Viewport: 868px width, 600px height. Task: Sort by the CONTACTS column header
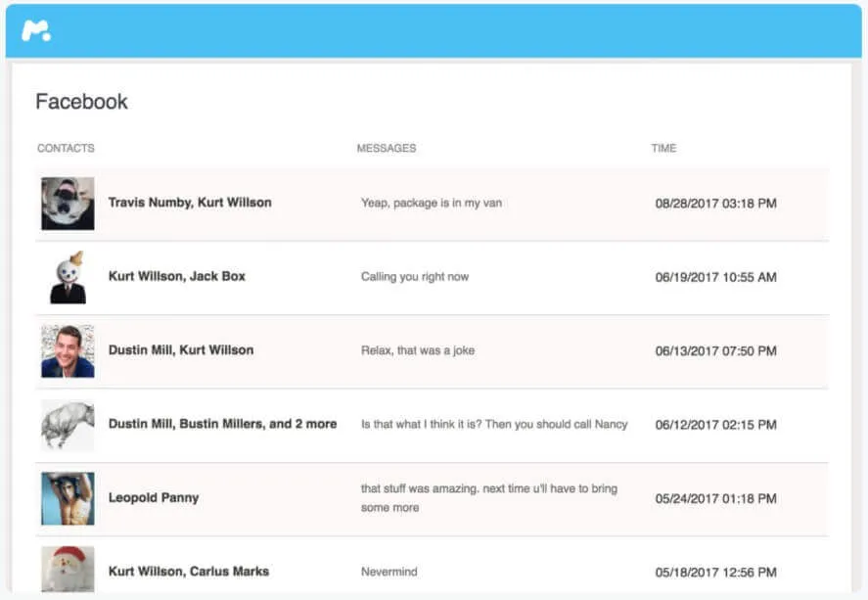(x=66, y=149)
